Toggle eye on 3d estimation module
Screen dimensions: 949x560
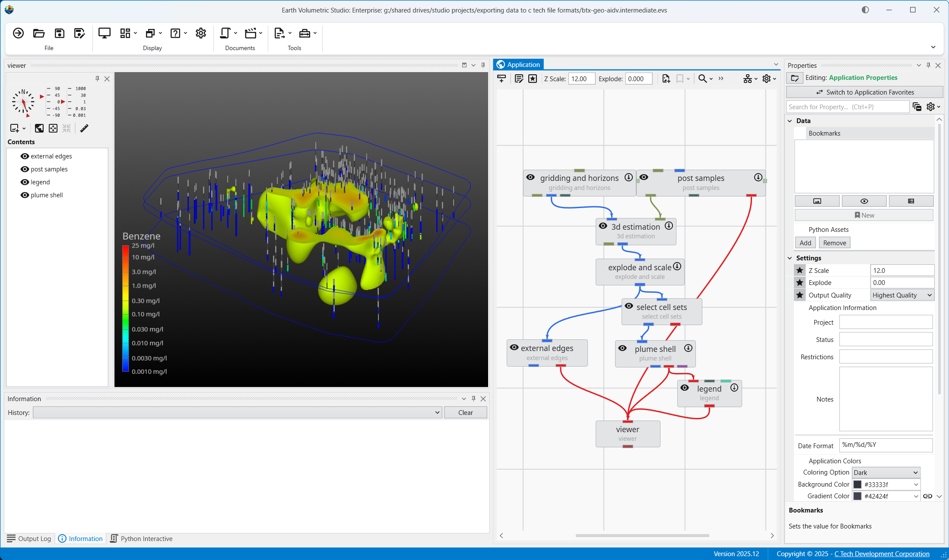[603, 226]
